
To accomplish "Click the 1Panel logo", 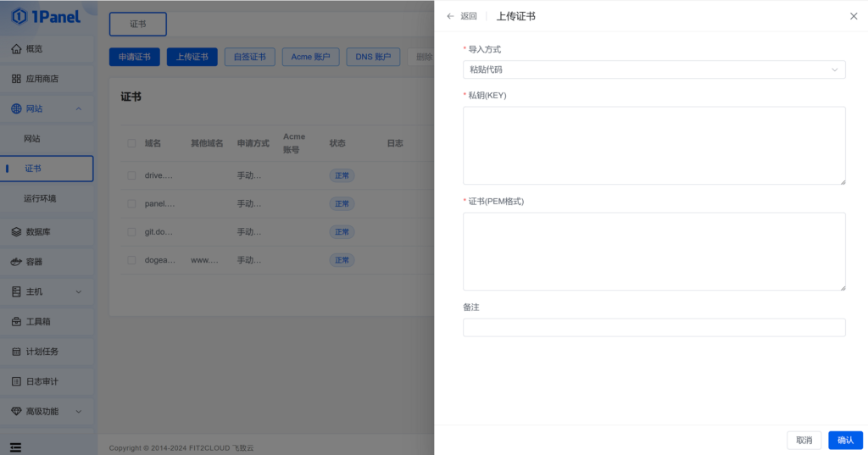I will [x=46, y=17].
